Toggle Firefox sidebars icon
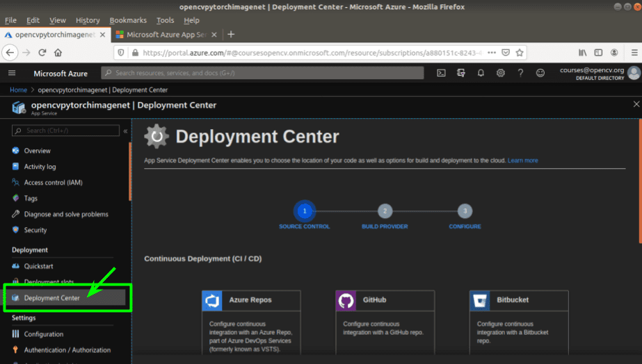The height and width of the screenshot is (364, 642). click(598, 52)
